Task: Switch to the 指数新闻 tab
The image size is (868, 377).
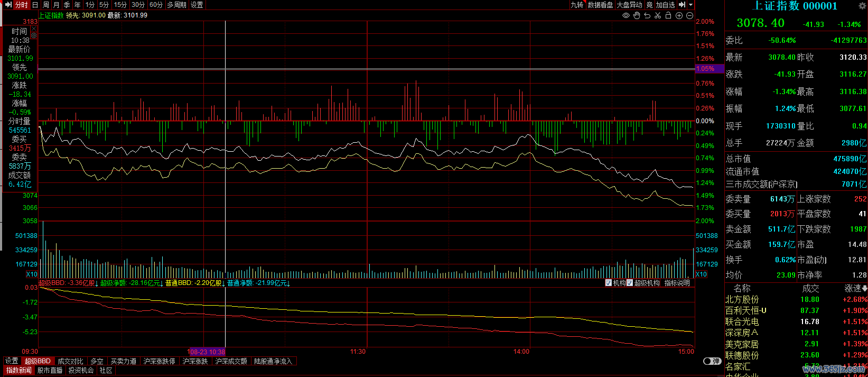Action: (x=19, y=371)
